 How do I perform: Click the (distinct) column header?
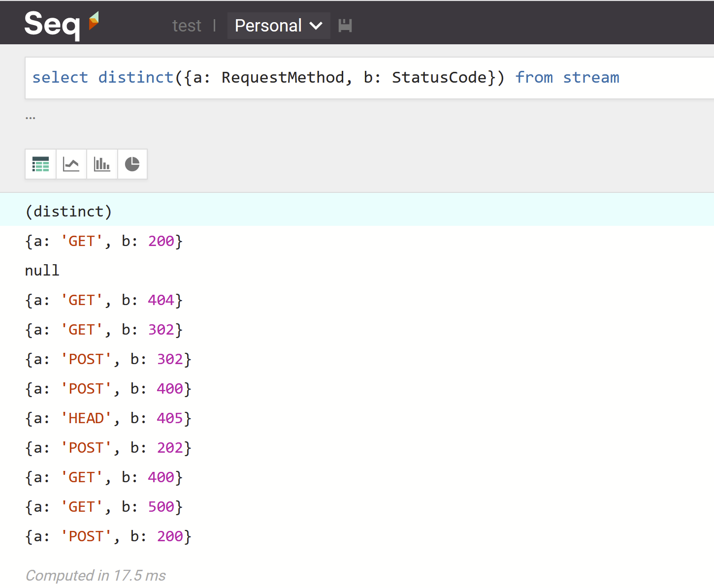point(68,211)
